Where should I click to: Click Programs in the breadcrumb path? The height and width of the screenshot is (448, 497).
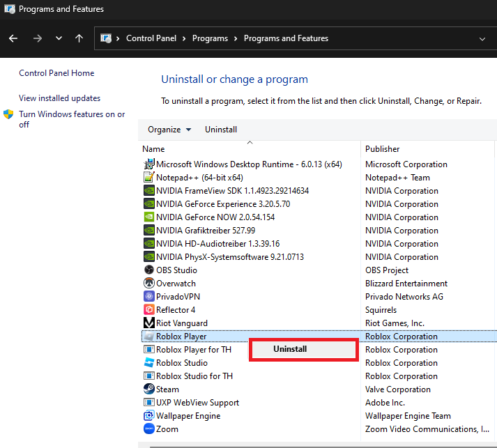coord(210,38)
